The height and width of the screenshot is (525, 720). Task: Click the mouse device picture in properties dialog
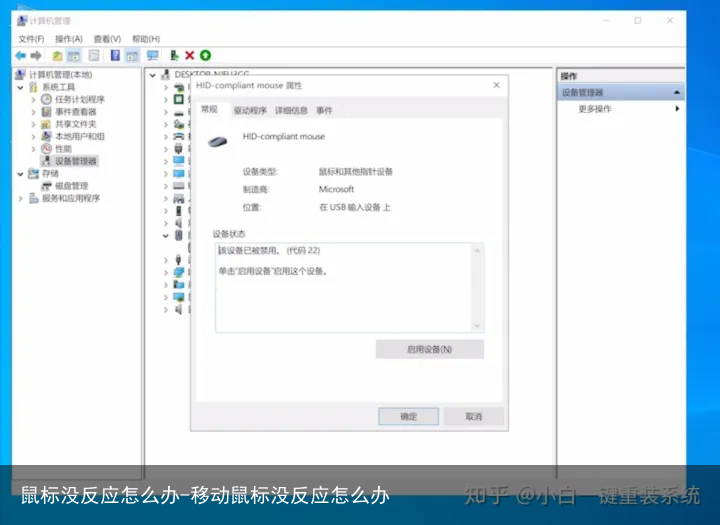tap(218, 142)
